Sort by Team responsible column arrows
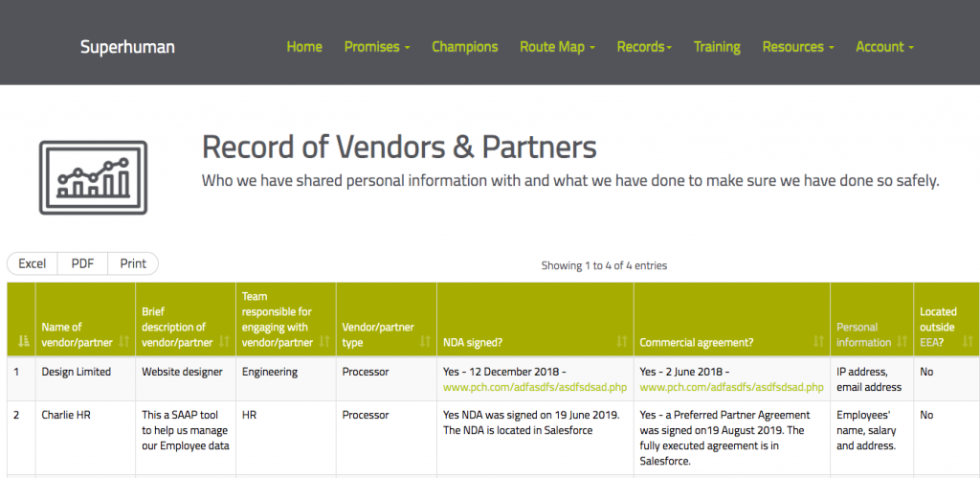This screenshot has height=478, width=980. pos(324,342)
